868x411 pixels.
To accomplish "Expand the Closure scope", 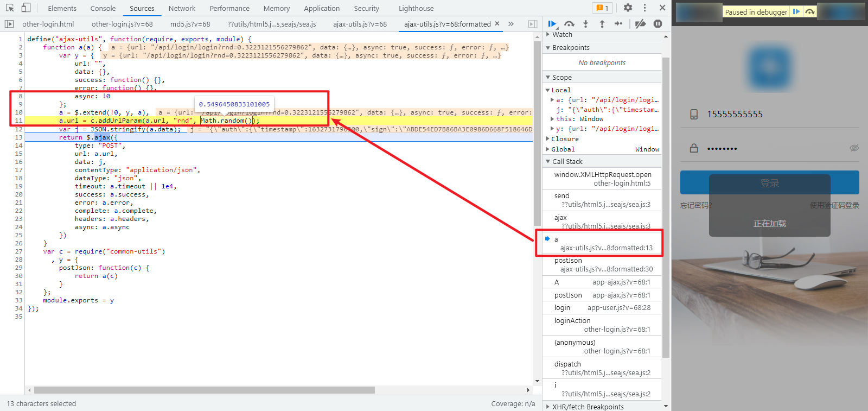I will pyautogui.click(x=548, y=139).
